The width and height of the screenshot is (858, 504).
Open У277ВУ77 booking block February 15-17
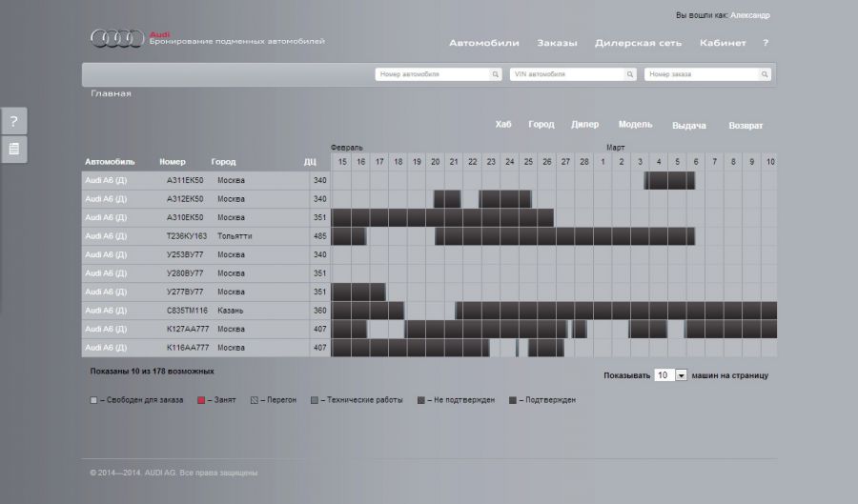[358, 292]
